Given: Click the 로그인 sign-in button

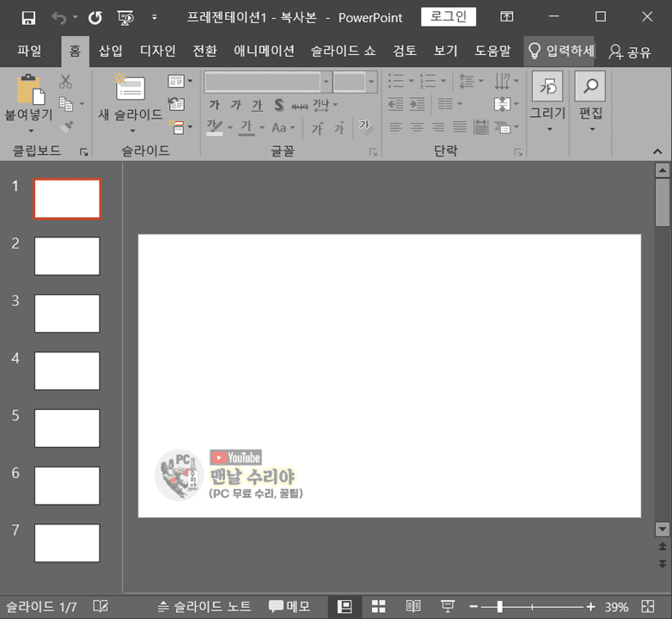Looking at the screenshot, I should click(448, 17).
